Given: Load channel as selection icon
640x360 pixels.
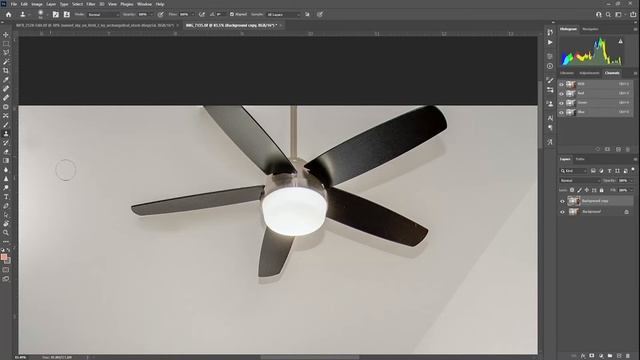Looking at the screenshot, I should (x=598, y=149).
